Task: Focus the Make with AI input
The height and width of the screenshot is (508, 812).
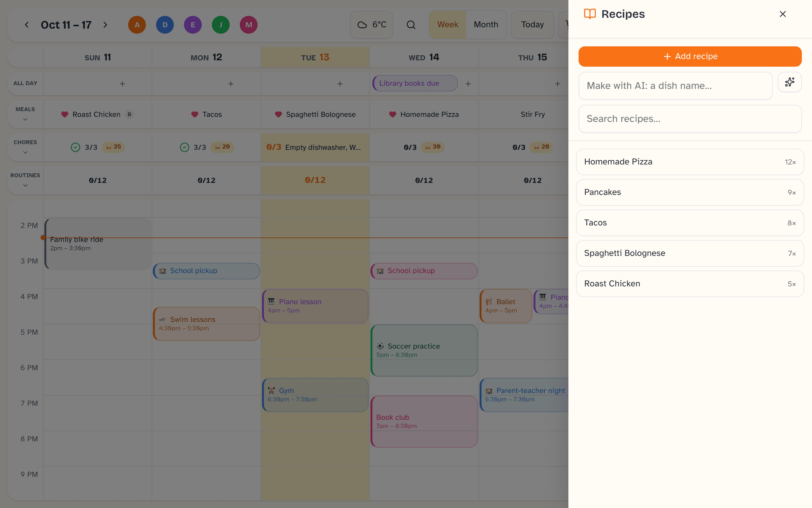Action: pyautogui.click(x=675, y=86)
